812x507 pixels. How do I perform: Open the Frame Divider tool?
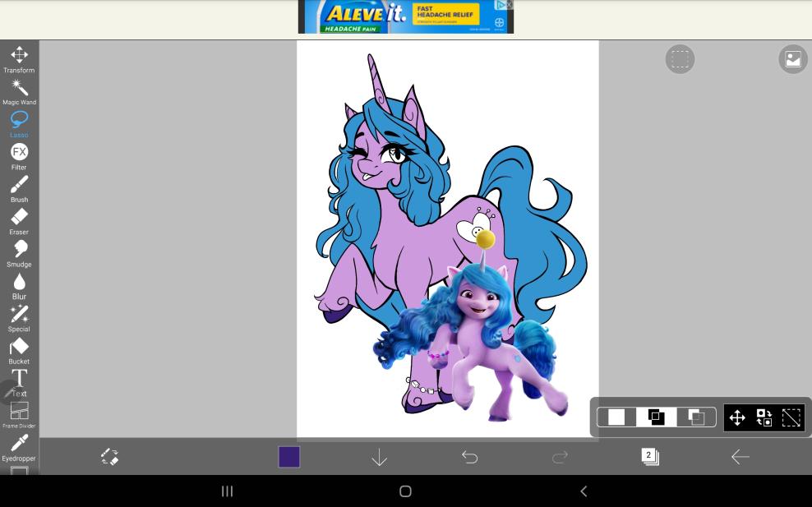pos(19,415)
